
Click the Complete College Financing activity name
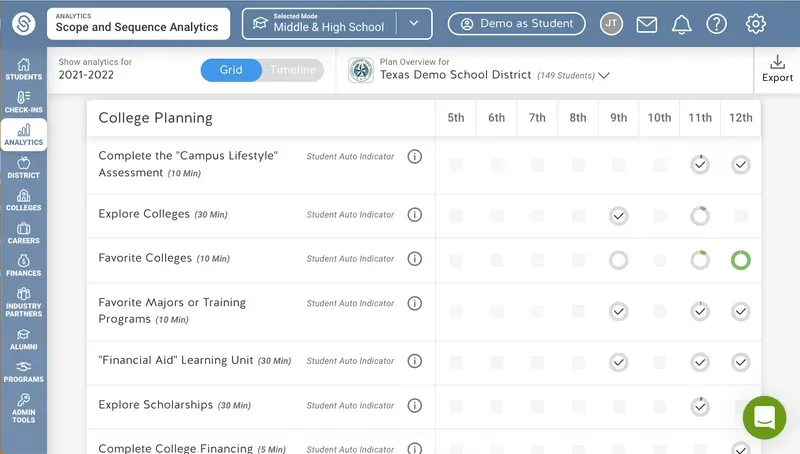[176, 448]
